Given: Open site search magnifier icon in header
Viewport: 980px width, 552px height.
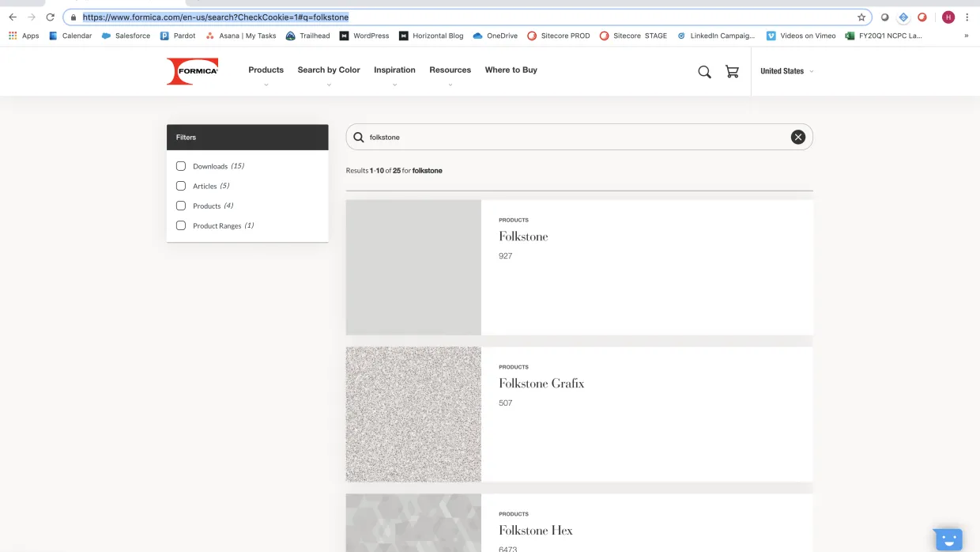Looking at the screenshot, I should click(x=704, y=72).
